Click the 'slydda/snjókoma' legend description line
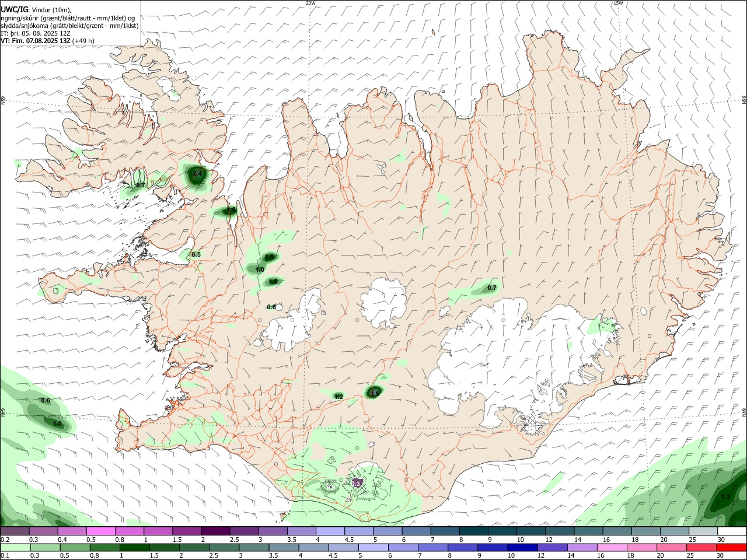This screenshot has height=560, width=747. click(69, 26)
